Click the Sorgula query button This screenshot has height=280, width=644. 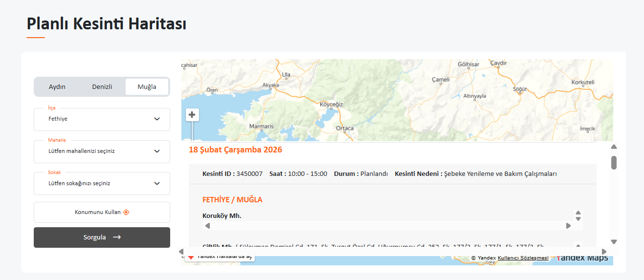click(102, 237)
